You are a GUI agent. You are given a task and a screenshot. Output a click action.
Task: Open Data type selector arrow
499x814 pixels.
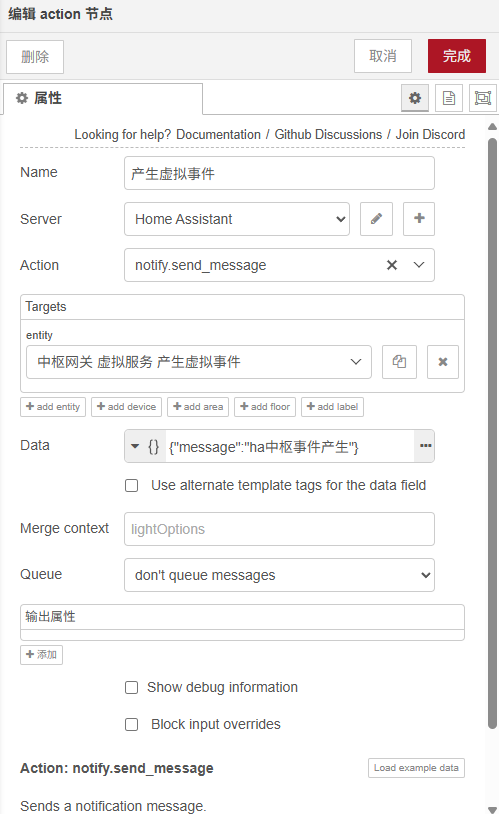(x=135, y=446)
